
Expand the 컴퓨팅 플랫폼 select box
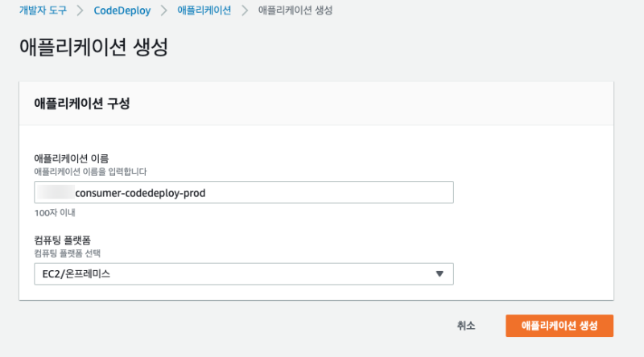[x=244, y=273]
